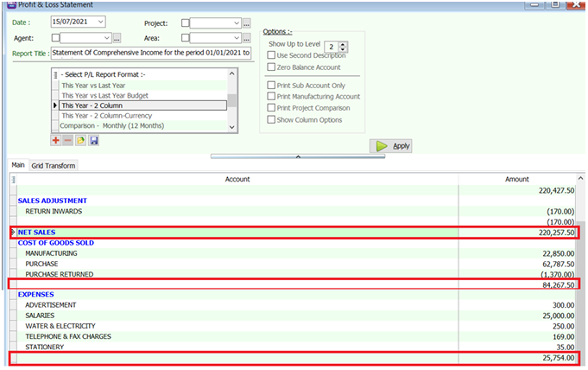Click the red plus add format icon
588x370 pixels.
pyautogui.click(x=56, y=140)
